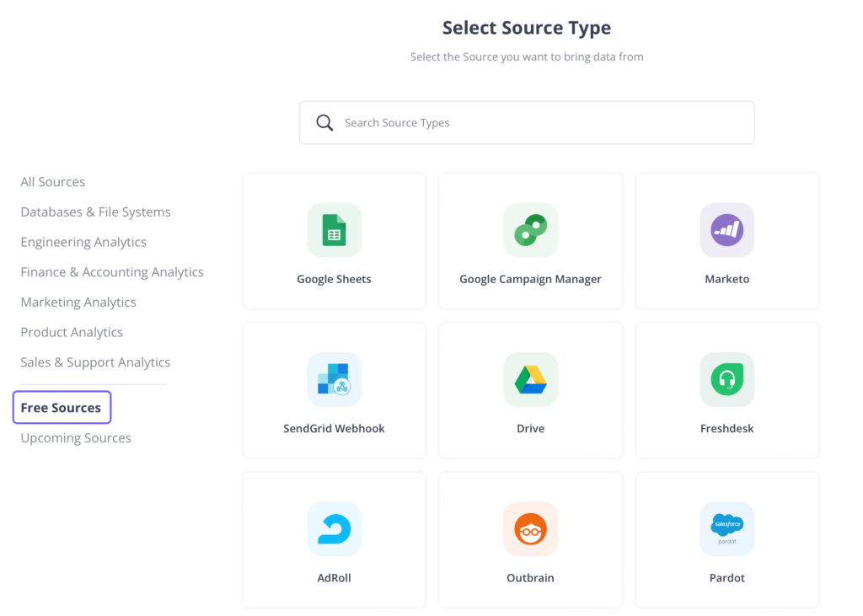Filter by Finance & Accounting Analytics
This screenshot has width=863, height=616.
coord(112,272)
